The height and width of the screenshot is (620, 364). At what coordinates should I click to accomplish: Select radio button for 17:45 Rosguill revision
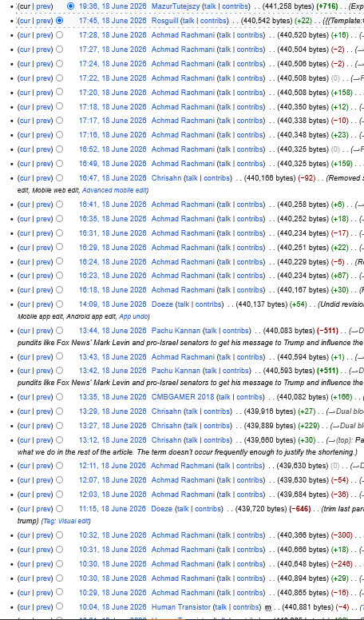click(59, 20)
